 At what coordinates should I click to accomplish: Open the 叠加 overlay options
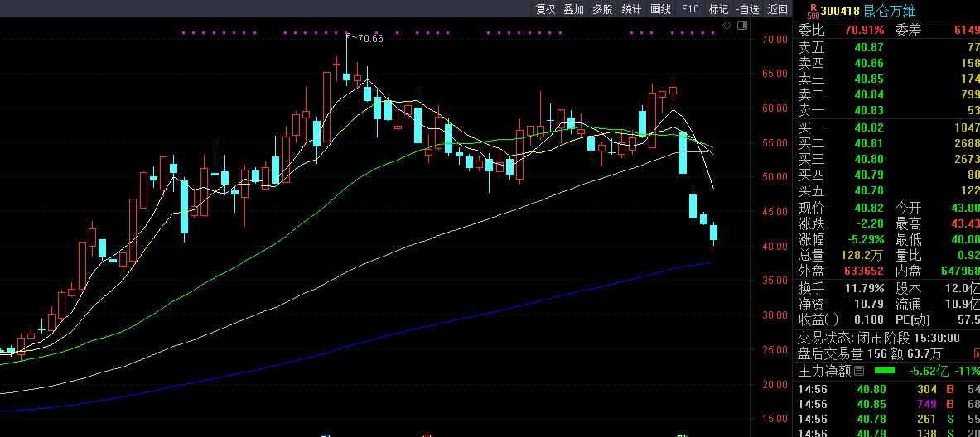pyautogui.click(x=573, y=10)
